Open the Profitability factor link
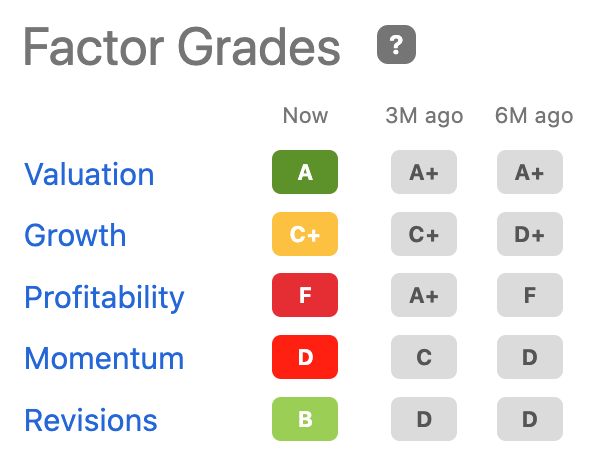594x460 pixels. coord(104,298)
